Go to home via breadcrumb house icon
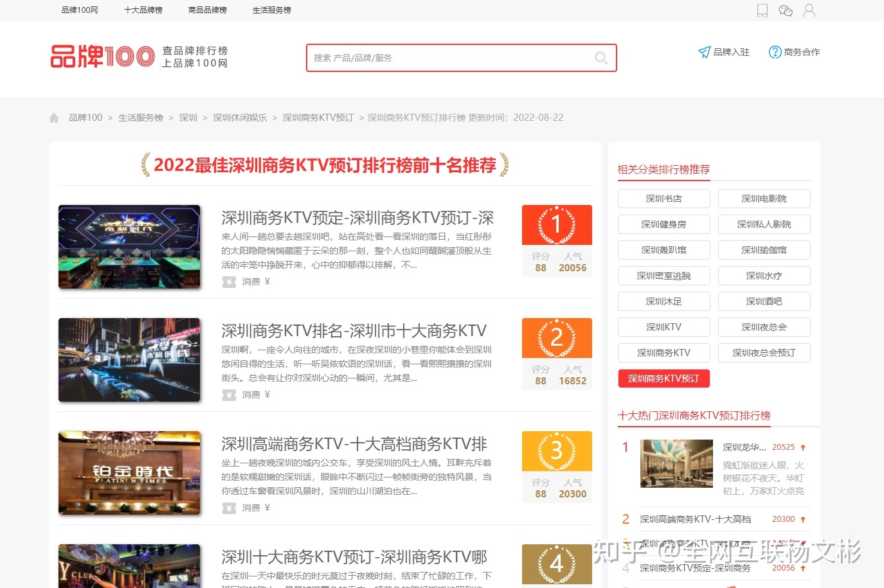 (54, 118)
